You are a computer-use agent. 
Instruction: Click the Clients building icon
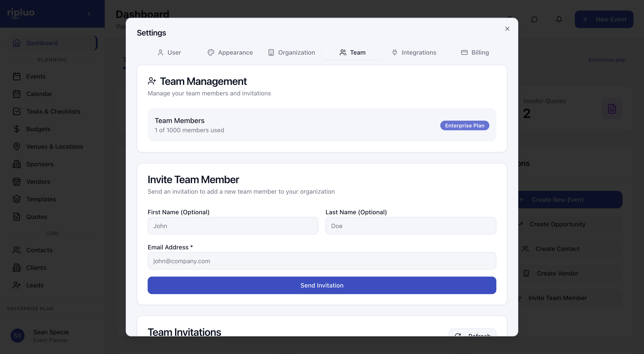(16, 268)
